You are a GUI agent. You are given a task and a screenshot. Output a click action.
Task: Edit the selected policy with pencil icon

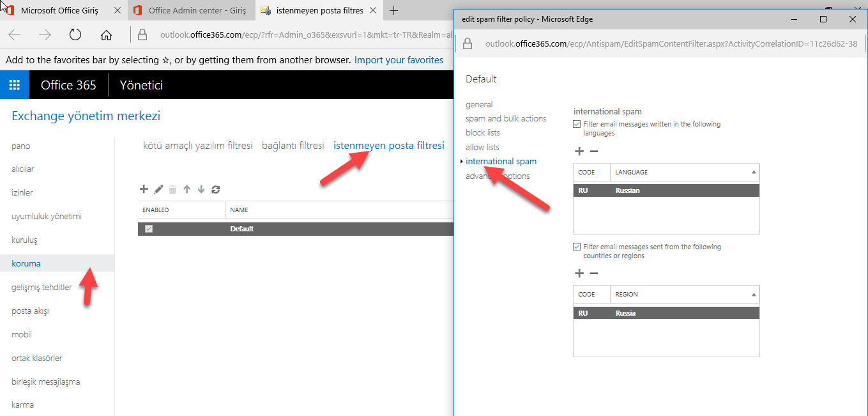(159, 189)
